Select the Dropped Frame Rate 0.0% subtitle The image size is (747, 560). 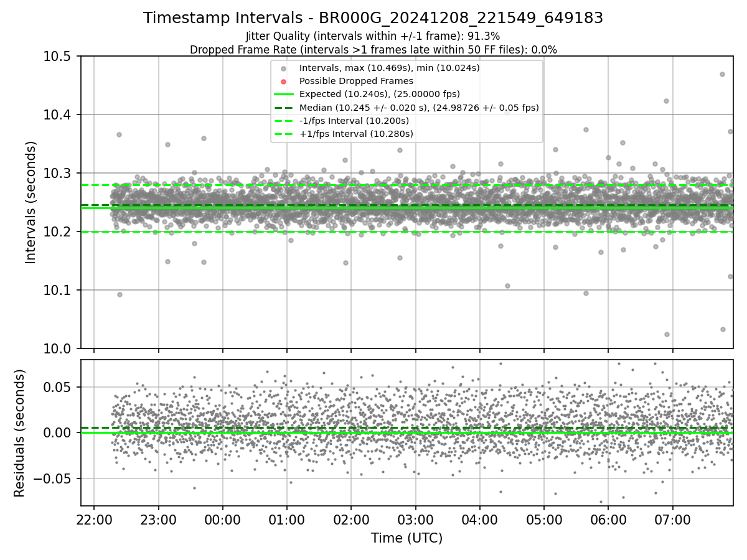pyautogui.click(x=373, y=49)
